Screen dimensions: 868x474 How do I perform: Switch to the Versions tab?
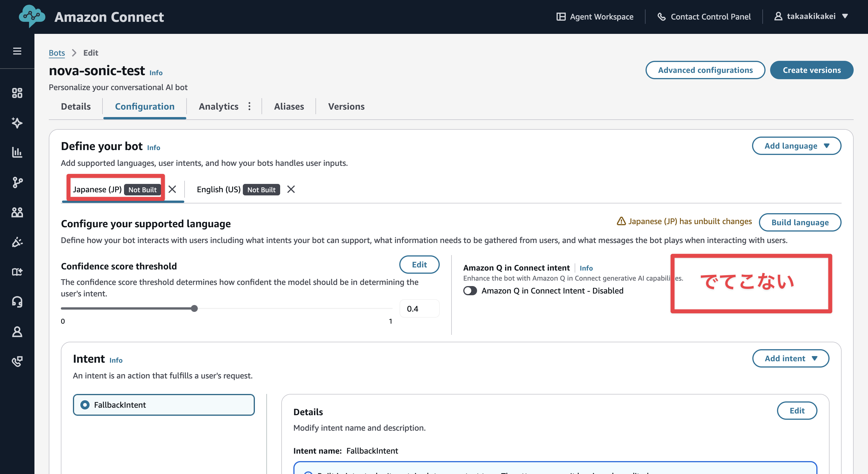point(346,106)
